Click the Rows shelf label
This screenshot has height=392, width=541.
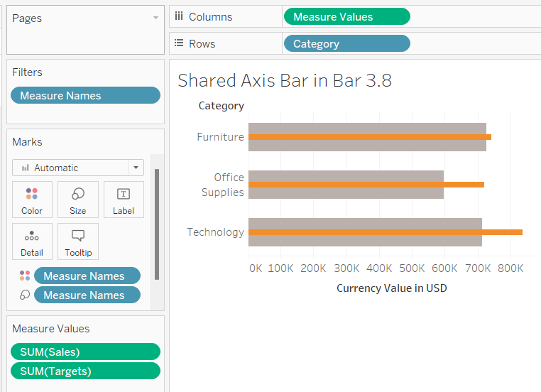202,44
